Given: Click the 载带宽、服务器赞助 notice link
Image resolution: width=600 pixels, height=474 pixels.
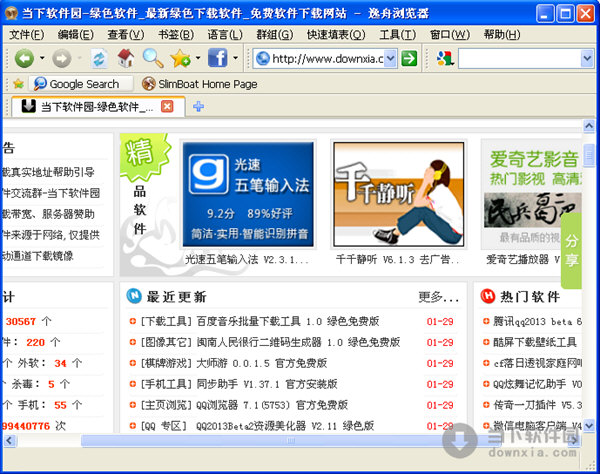Looking at the screenshot, I should 48,214.
